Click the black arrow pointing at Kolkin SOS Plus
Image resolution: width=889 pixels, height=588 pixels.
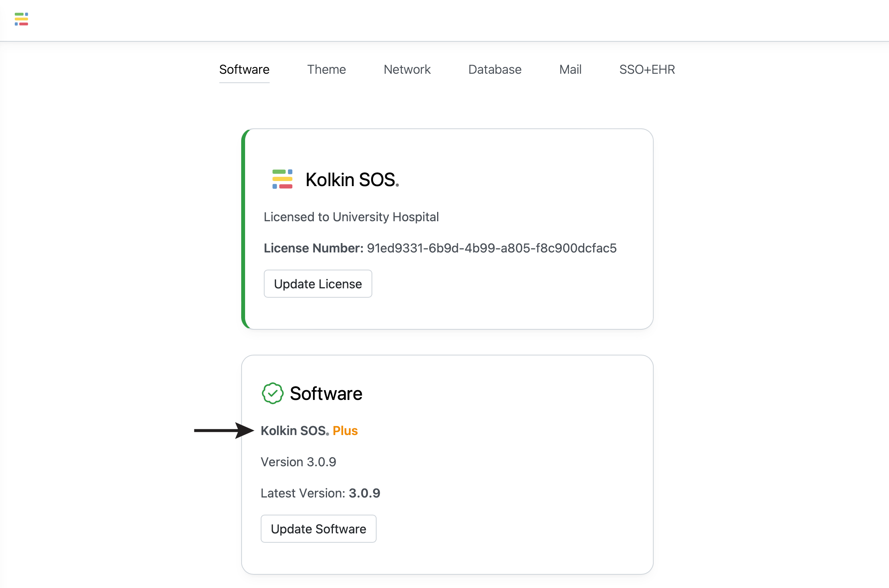224,430
